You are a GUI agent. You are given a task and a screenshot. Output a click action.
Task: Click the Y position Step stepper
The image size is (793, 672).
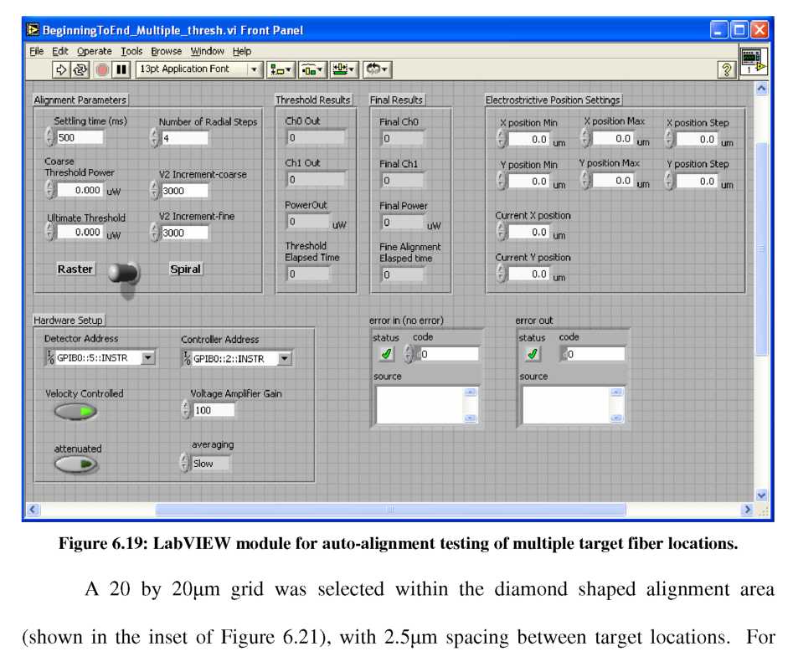click(x=669, y=181)
